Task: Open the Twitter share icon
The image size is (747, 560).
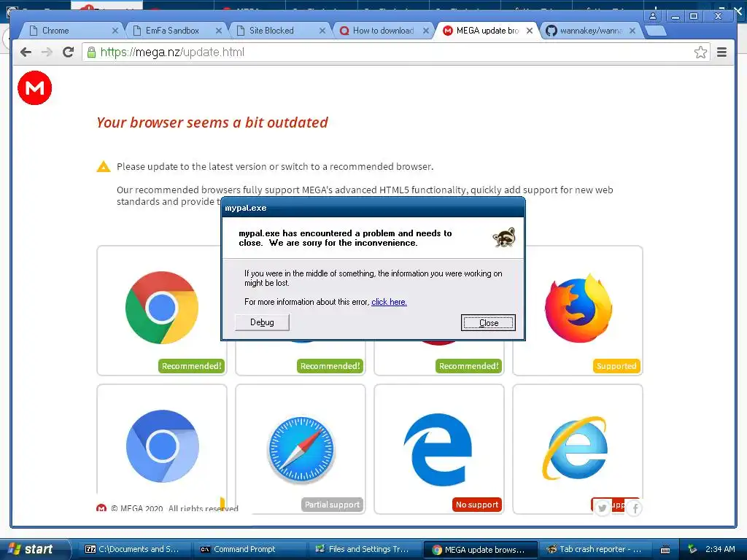Action: click(603, 508)
